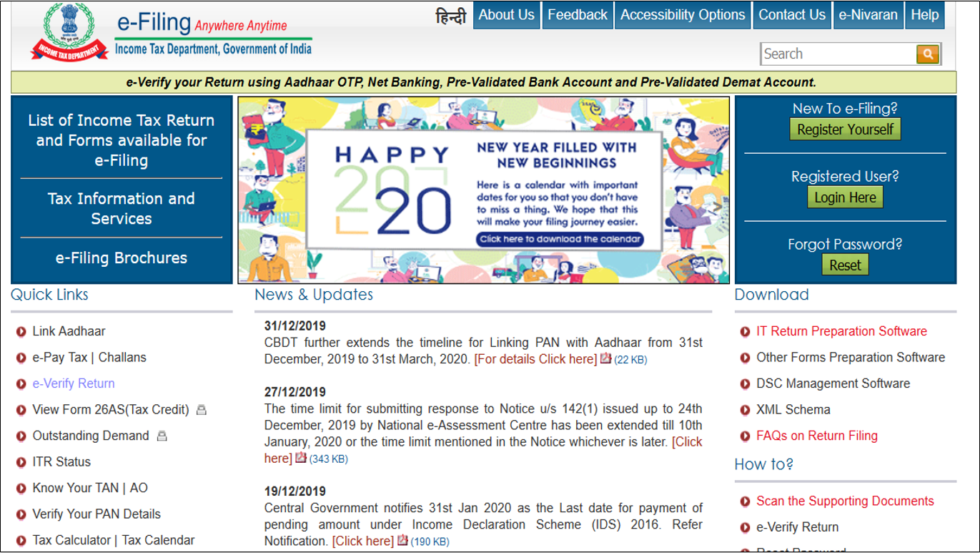Open the PDF icon after 'For details Click here'
Viewport: 980px width, 553px height.
click(x=605, y=358)
